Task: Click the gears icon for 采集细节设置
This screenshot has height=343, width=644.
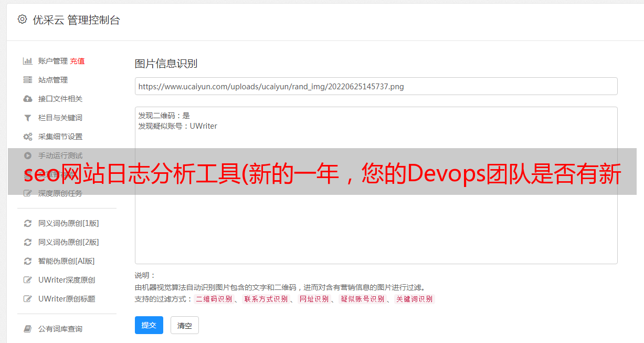Action: 28,137
